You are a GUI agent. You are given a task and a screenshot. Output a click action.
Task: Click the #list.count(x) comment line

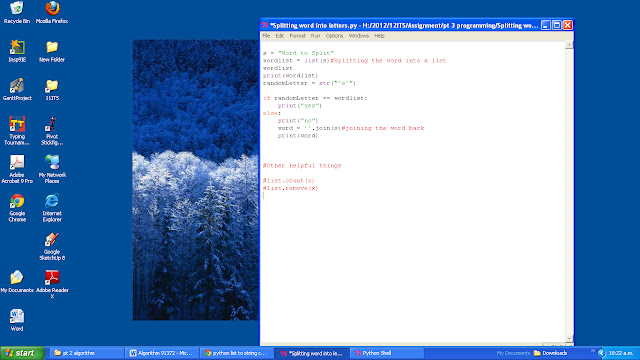tap(289, 180)
